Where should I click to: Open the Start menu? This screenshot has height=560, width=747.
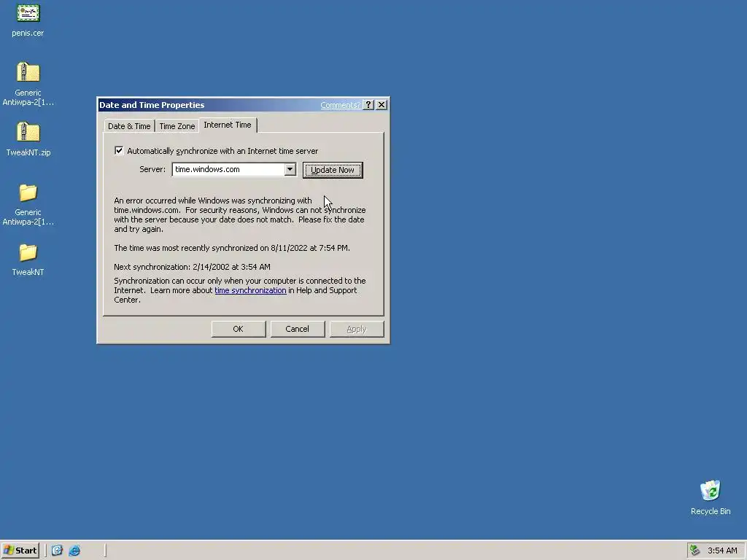click(x=20, y=551)
